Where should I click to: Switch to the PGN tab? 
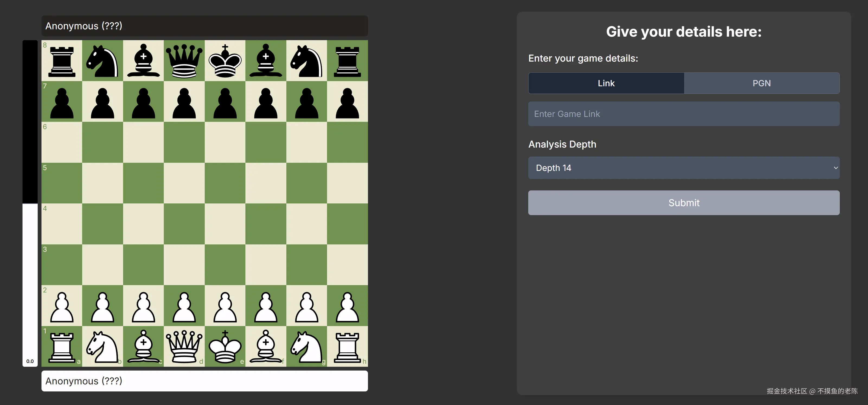tap(761, 83)
